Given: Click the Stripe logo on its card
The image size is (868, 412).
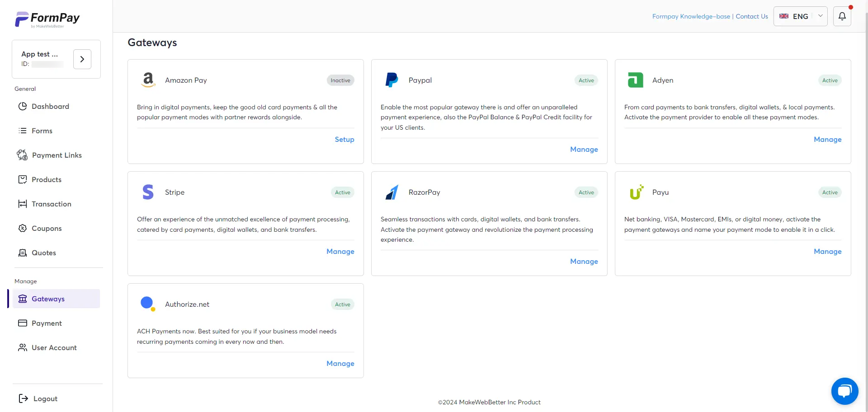Looking at the screenshot, I should 148,192.
